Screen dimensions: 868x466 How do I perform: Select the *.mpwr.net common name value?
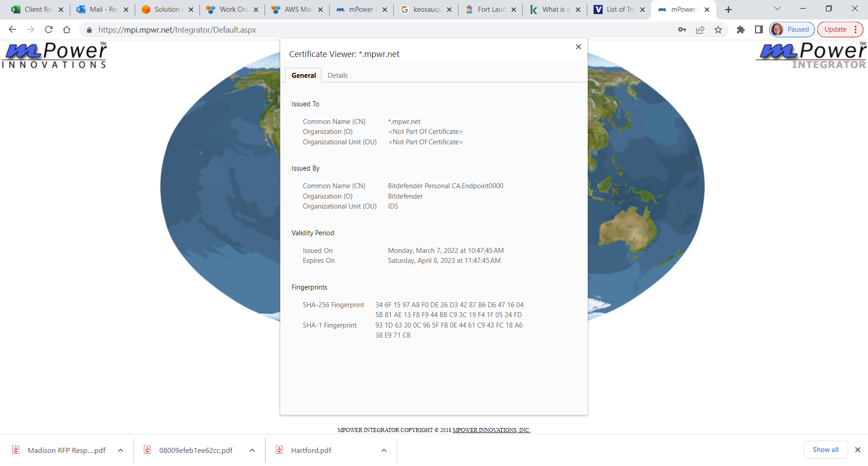pos(404,122)
